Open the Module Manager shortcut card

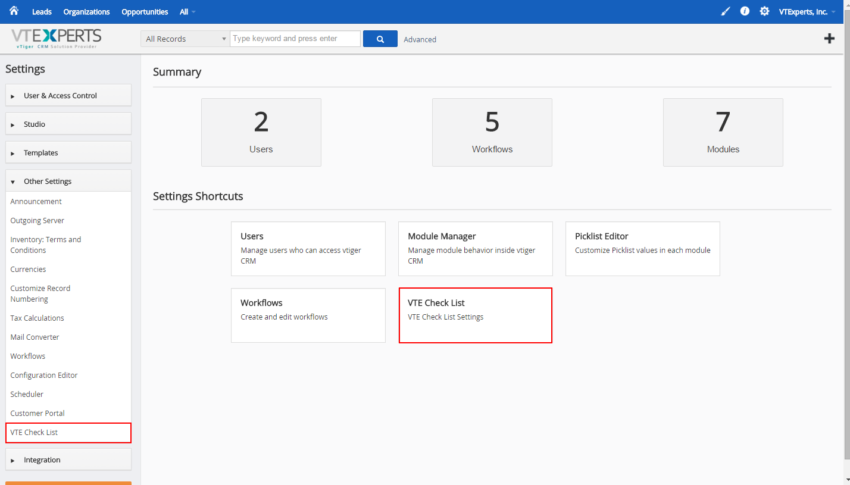point(475,249)
